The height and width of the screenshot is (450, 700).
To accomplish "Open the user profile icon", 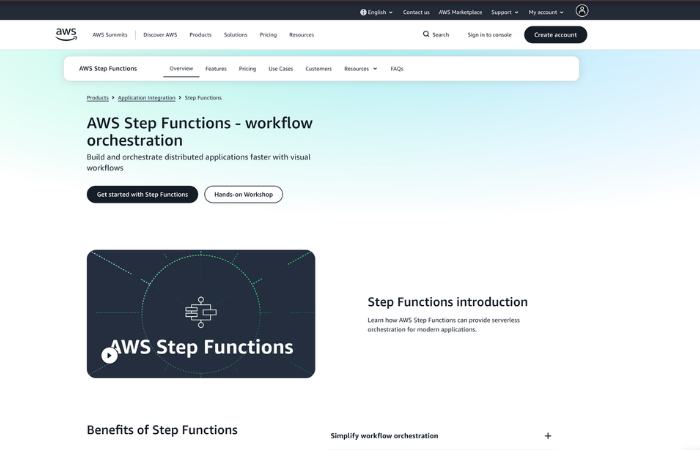I will (x=582, y=11).
